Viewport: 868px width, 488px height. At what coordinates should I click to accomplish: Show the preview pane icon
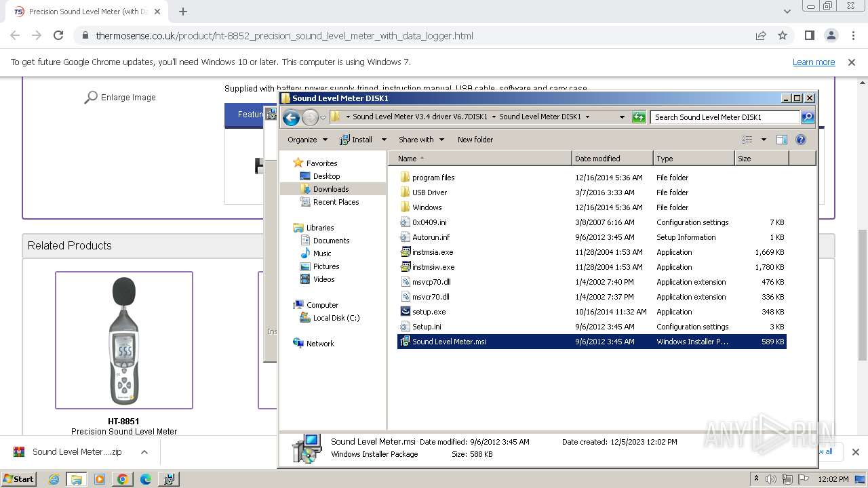click(781, 140)
